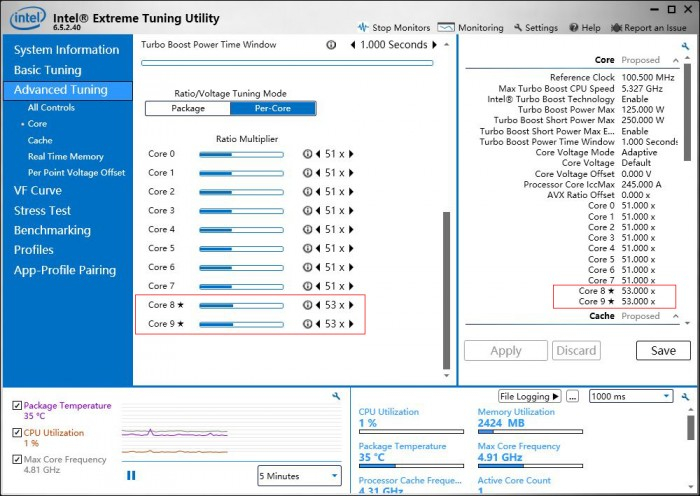Screen dimensions: 700x496
Task: Open the 5 Minutes time range dropdown
Action: (299, 476)
